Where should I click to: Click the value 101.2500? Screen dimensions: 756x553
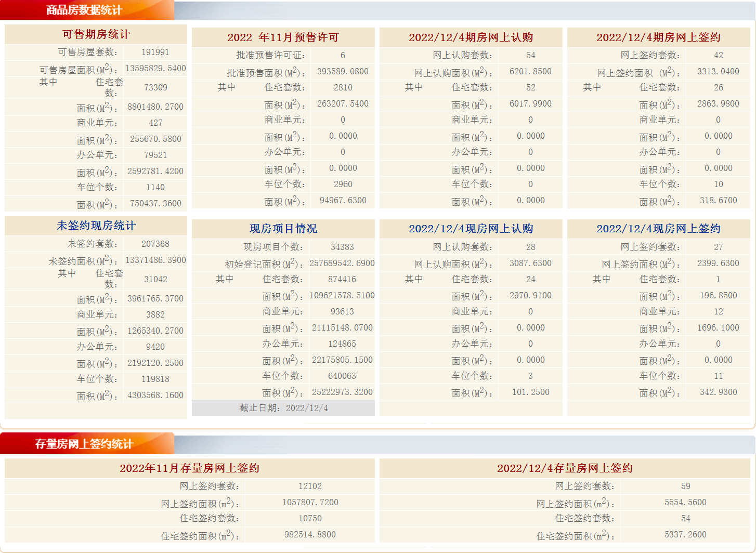[x=530, y=392]
